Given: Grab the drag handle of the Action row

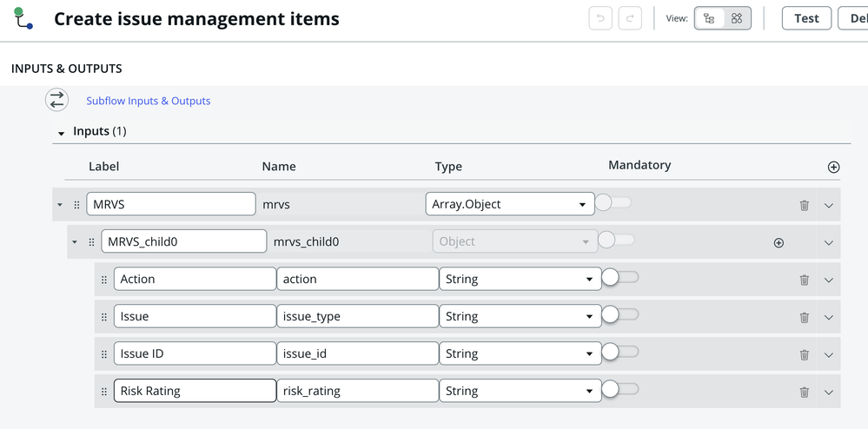Looking at the screenshot, I should coord(104,280).
